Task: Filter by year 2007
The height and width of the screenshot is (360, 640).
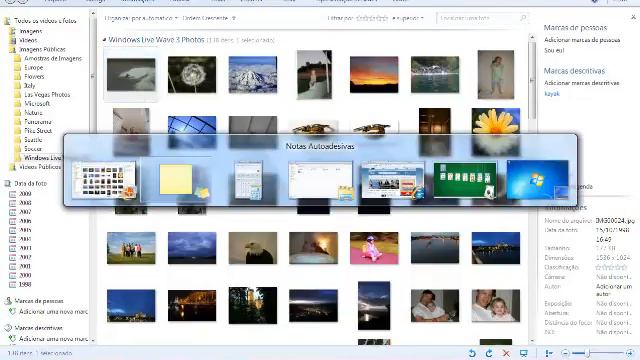Action: (x=25, y=212)
